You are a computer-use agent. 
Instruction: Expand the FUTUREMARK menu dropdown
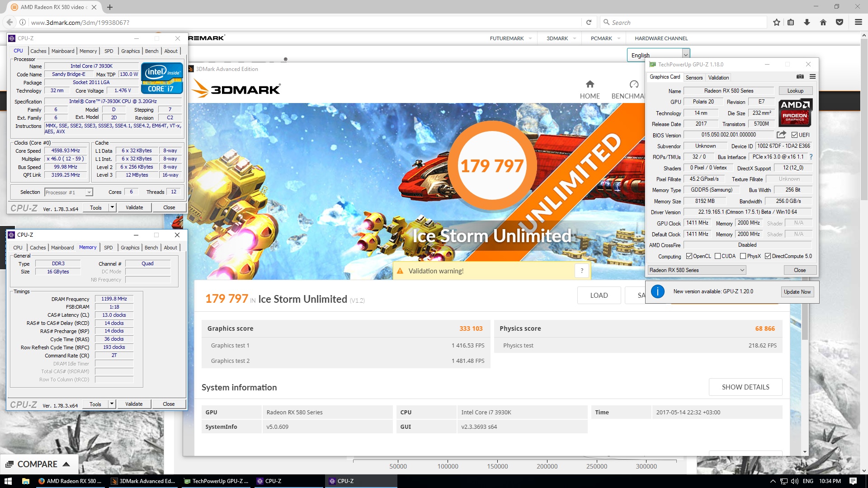point(530,38)
